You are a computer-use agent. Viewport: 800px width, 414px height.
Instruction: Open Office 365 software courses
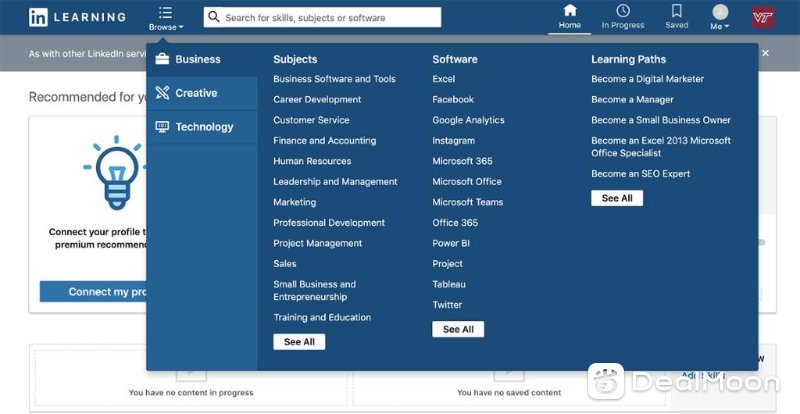tap(455, 223)
